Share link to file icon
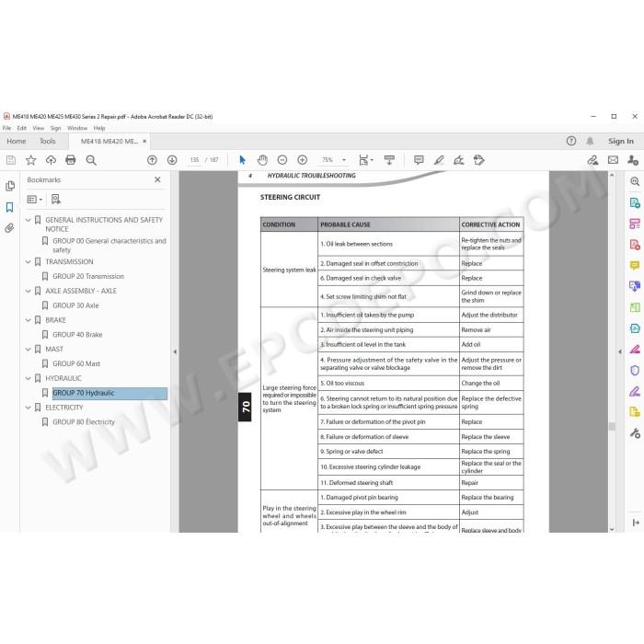The image size is (644, 644). [592, 160]
